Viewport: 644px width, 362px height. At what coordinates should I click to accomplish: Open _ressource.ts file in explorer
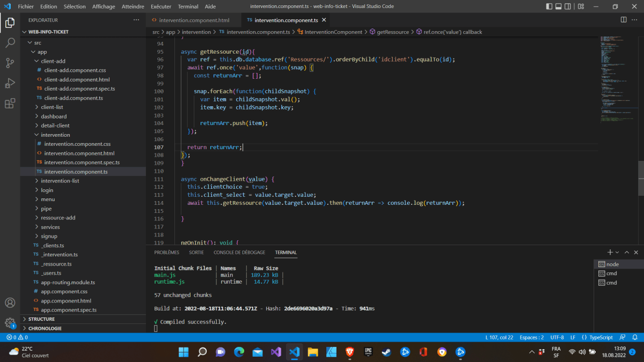tap(83, 264)
